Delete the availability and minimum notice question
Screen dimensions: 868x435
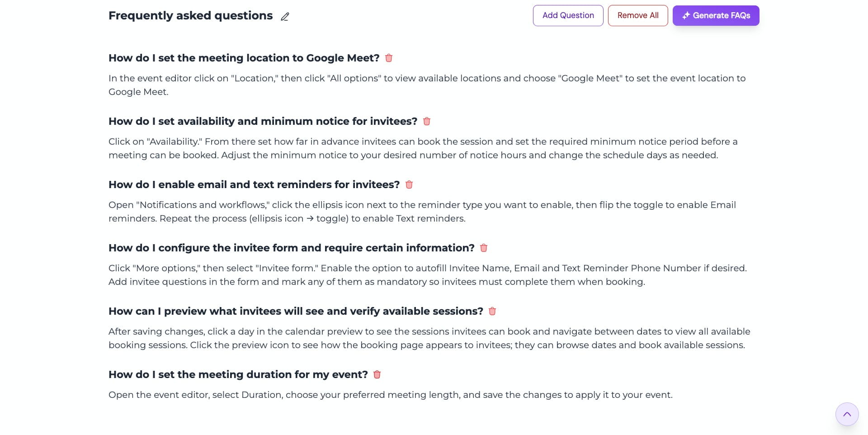click(427, 121)
